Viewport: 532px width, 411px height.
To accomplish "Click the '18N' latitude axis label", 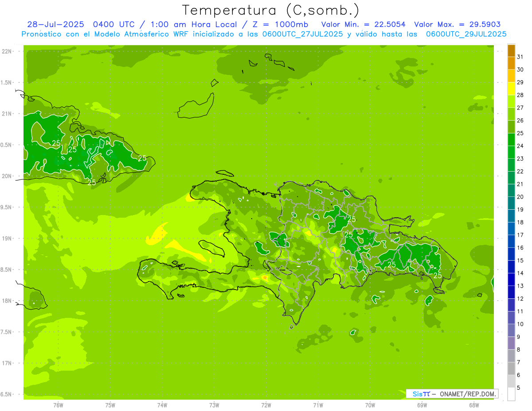I will click(x=7, y=301).
